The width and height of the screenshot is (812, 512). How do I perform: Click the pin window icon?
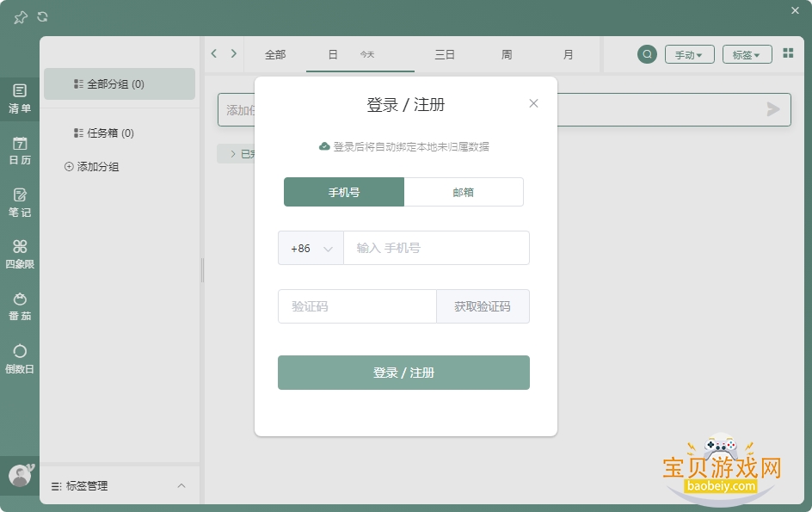[x=20, y=17]
